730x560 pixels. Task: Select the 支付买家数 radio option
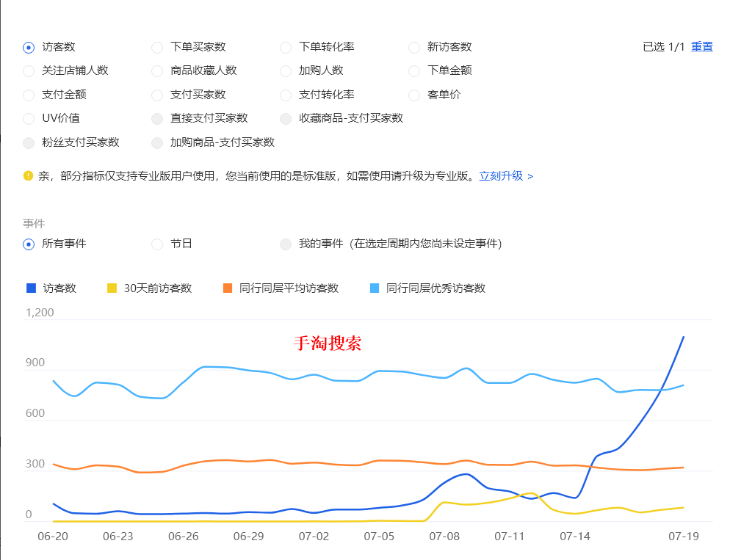(157, 95)
